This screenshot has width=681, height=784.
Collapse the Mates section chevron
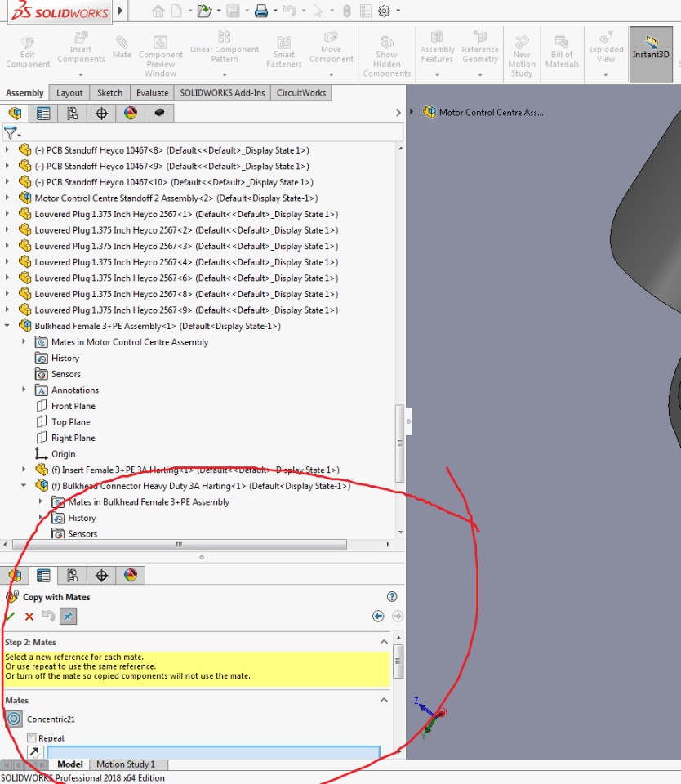[x=384, y=700]
